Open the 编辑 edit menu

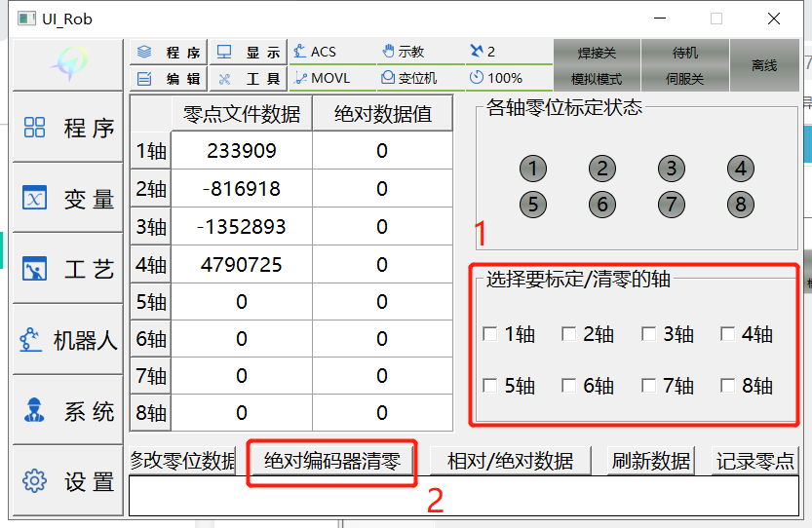[168, 79]
